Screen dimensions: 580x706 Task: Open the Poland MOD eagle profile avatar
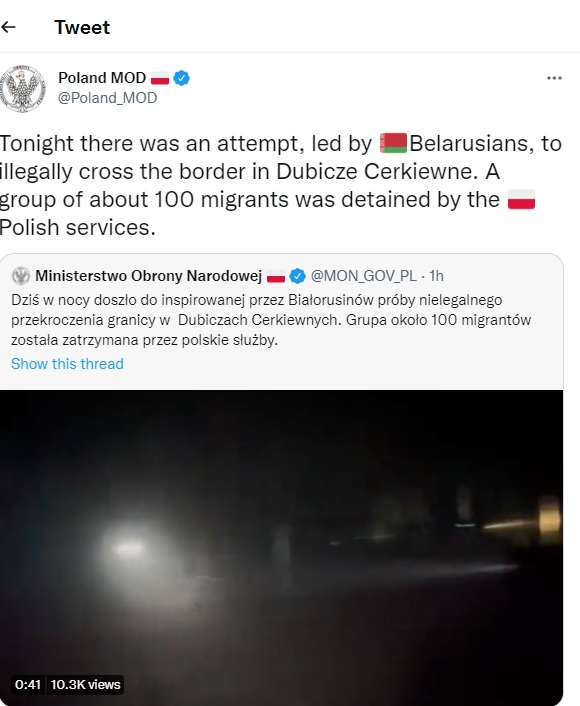tap(22, 89)
